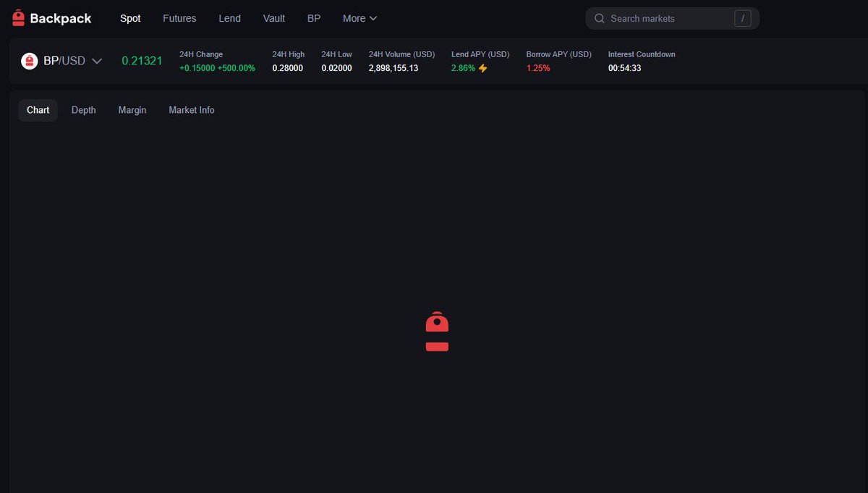Click the Lend APY 2.86% value

[x=463, y=68]
